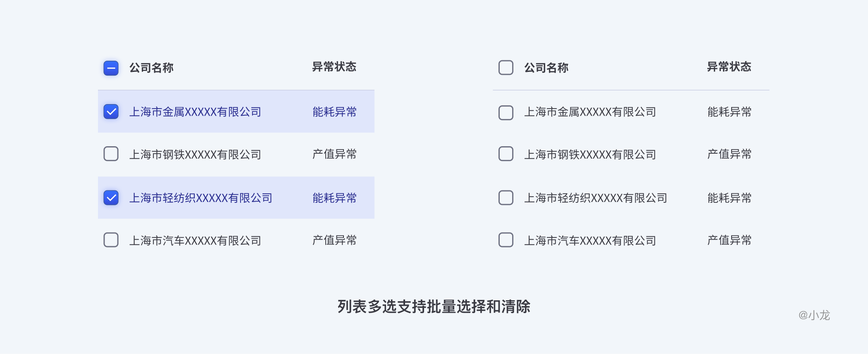This screenshot has height=354, width=868.
Task: Click 能耗异常 status of the highlighted 金属 row
Action: (x=334, y=112)
